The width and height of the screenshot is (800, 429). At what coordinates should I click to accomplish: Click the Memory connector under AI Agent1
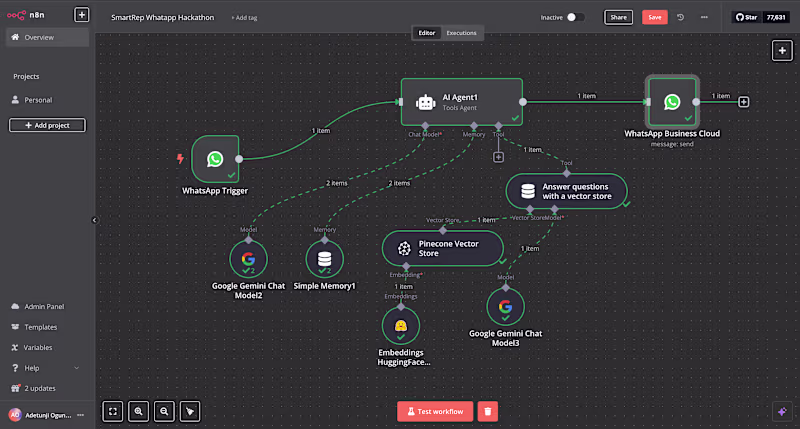[474, 125]
